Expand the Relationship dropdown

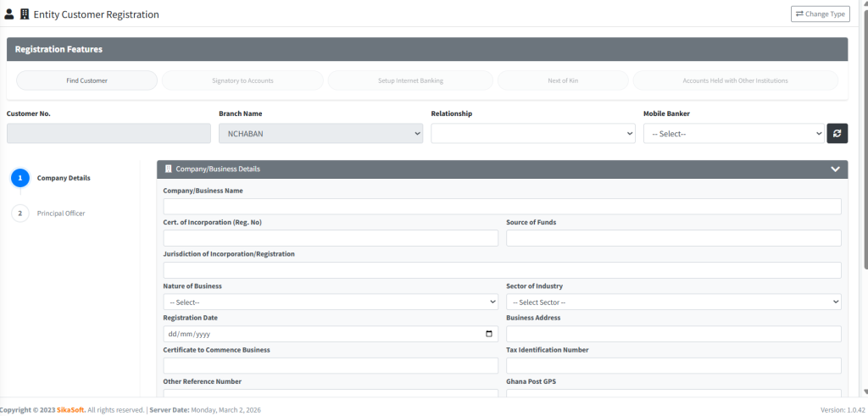(532, 134)
